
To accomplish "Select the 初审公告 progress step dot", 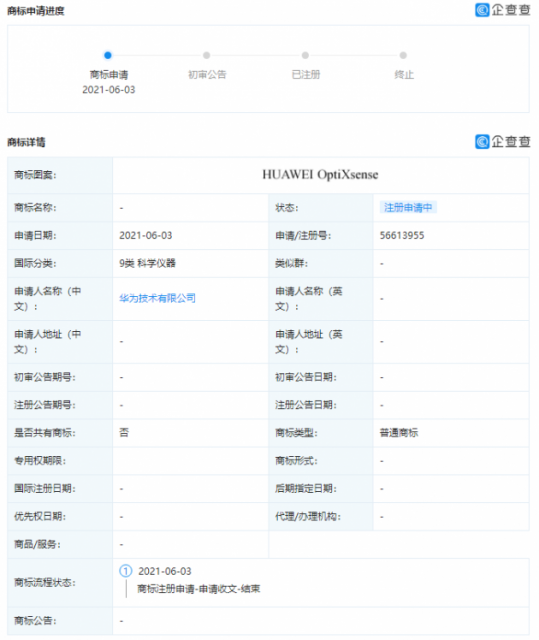I will (x=206, y=55).
